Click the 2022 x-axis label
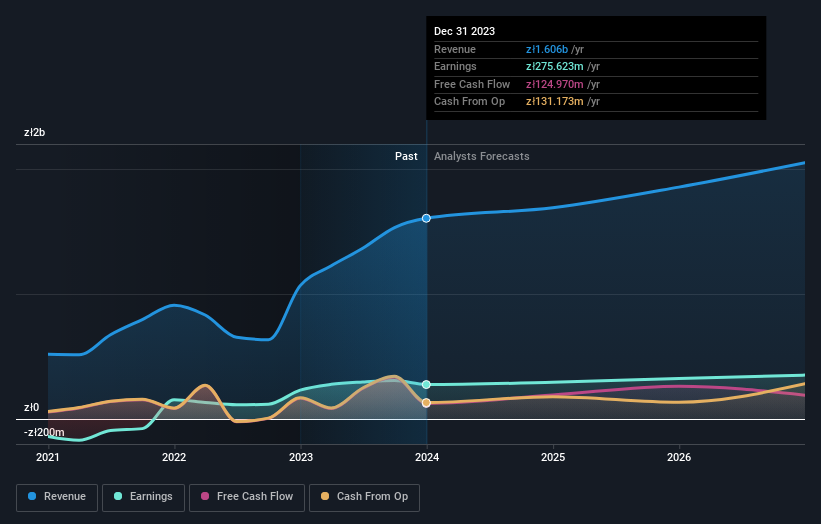The image size is (821, 524). [x=174, y=457]
